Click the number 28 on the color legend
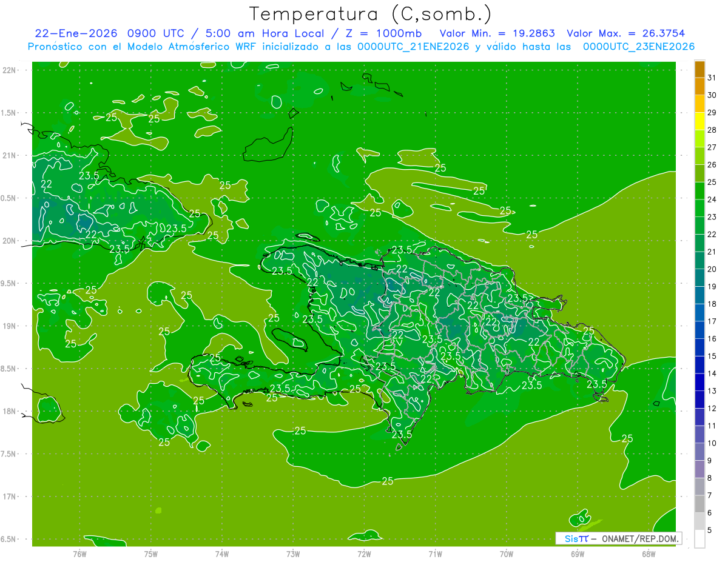 coord(712,130)
